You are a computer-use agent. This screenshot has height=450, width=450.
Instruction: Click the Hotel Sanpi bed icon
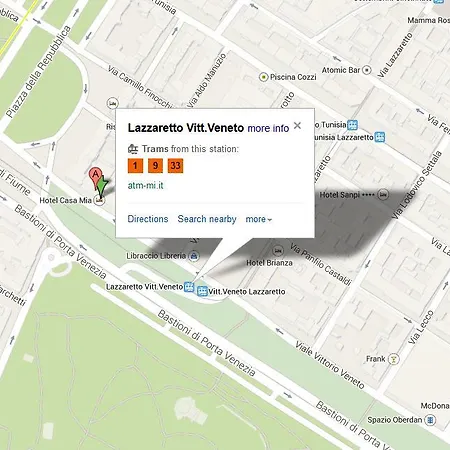(x=384, y=194)
